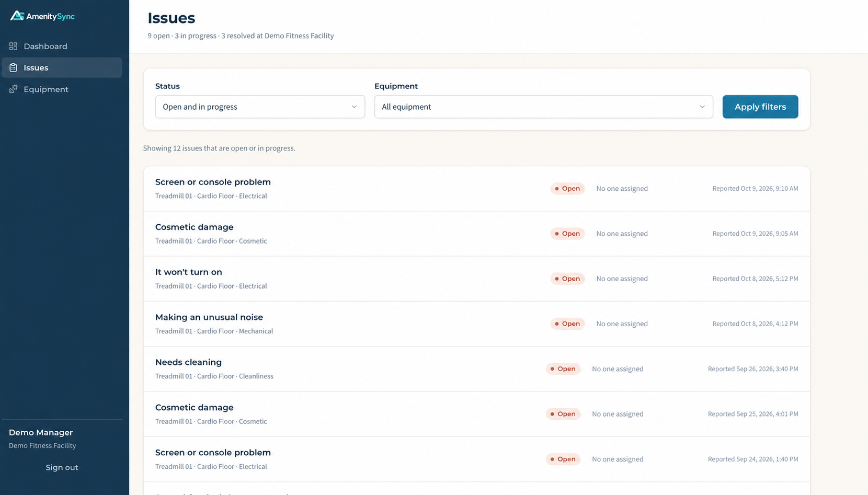The width and height of the screenshot is (868, 495).
Task: Click 'Reported Oct 9, 2026, 9:10 AM'
Action: coord(755,188)
